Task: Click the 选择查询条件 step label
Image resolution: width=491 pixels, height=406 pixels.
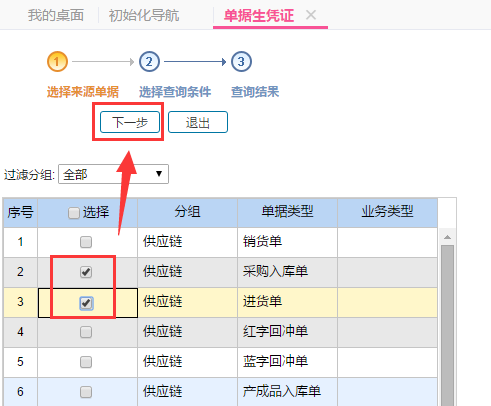Action: click(x=175, y=92)
